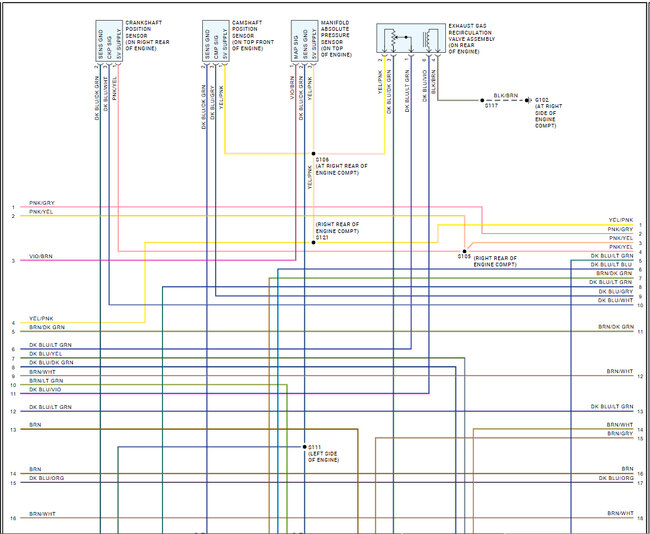Click the S105 splice label
The width and height of the screenshot is (650, 534).
(x=464, y=257)
